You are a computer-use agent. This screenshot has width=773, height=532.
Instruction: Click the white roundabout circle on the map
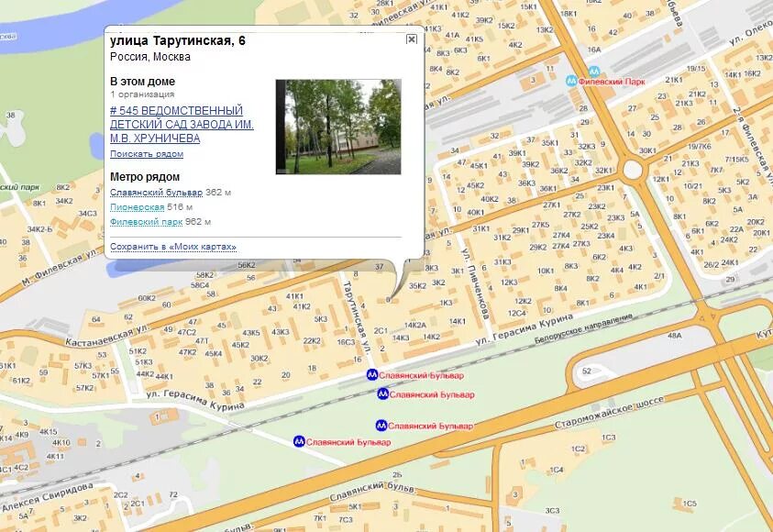click(633, 170)
